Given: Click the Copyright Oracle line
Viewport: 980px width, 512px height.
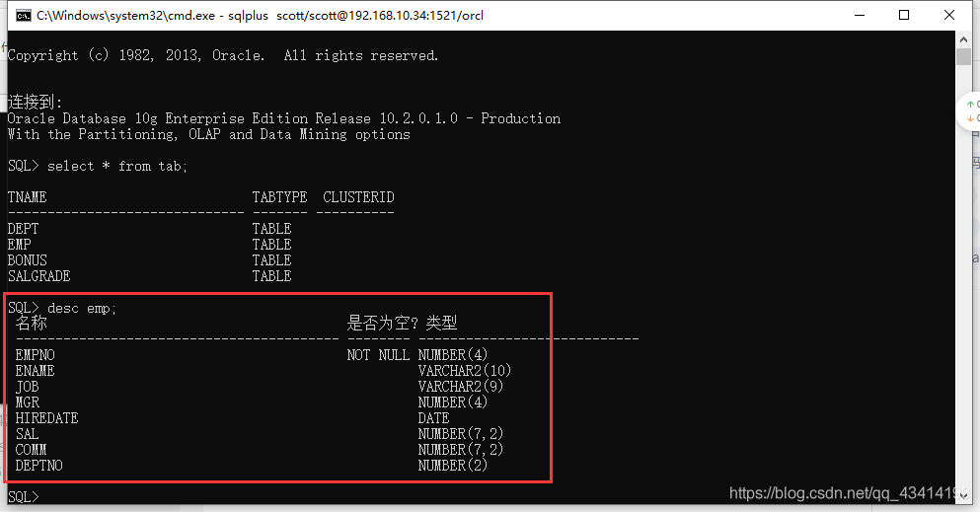Looking at the screenshot, I should point(223,55).
